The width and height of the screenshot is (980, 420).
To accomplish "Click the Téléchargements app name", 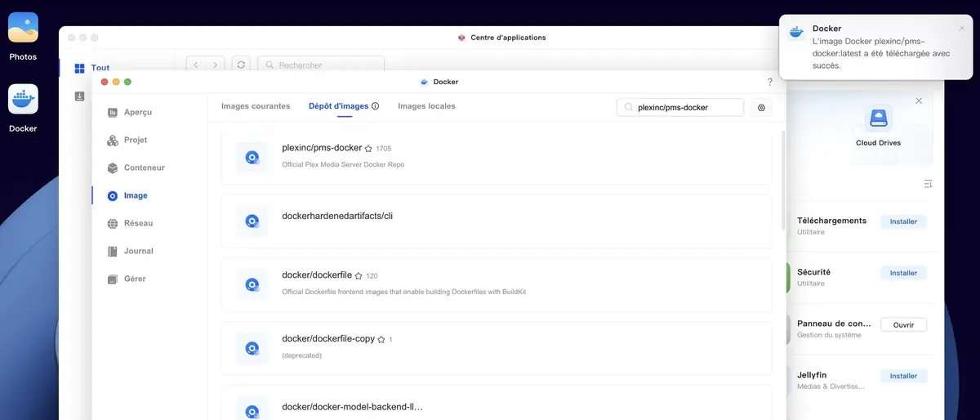I will [831, 221].
